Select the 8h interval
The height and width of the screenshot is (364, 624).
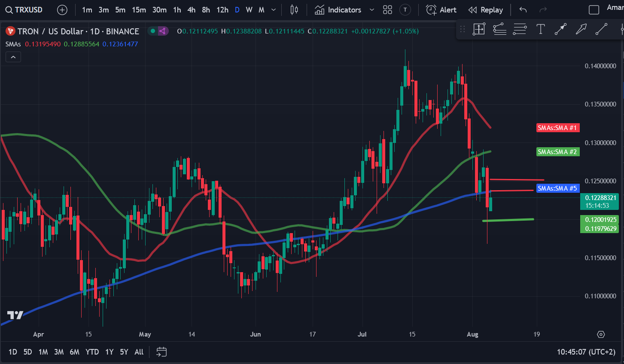click(206, 10)
